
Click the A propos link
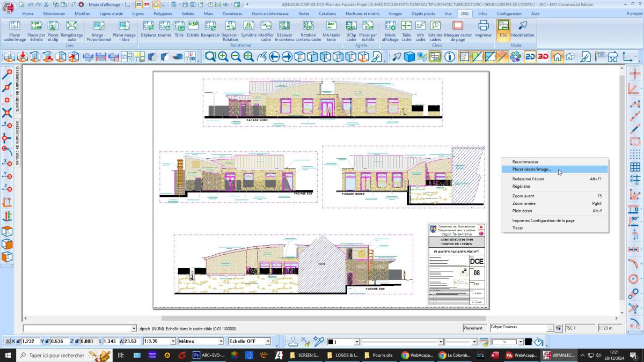pos(634,13)
